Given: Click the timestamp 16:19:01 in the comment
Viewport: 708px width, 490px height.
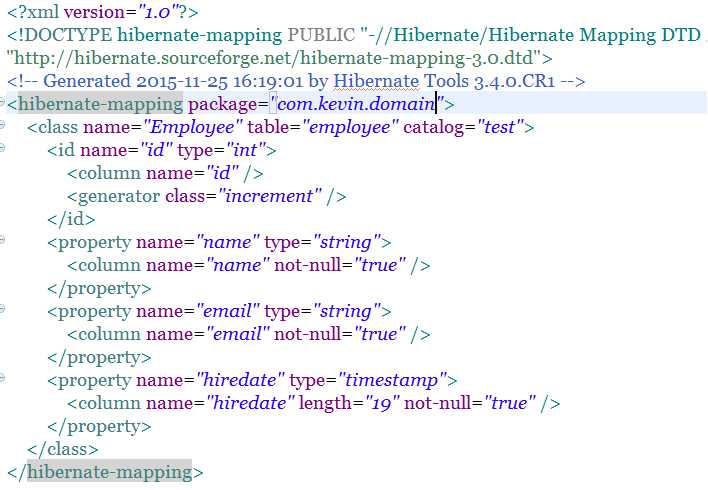Looking at the screenshot, I should [x=268, y=81].
